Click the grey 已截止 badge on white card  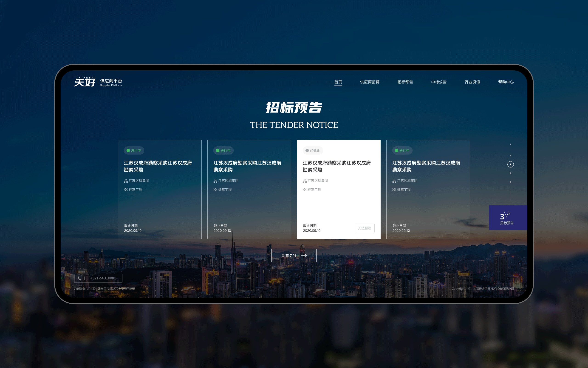(x=313, y=150)
